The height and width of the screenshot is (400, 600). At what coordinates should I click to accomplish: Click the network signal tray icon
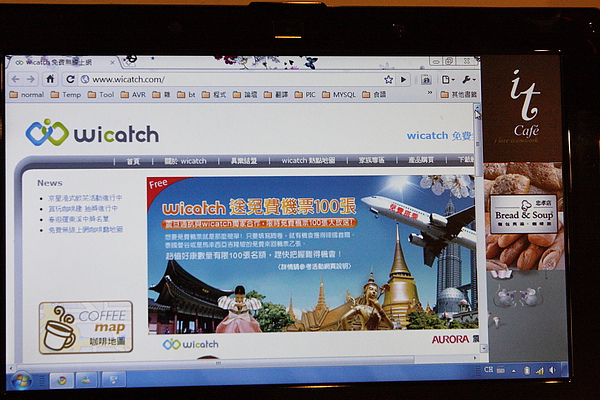coord(540,371)
